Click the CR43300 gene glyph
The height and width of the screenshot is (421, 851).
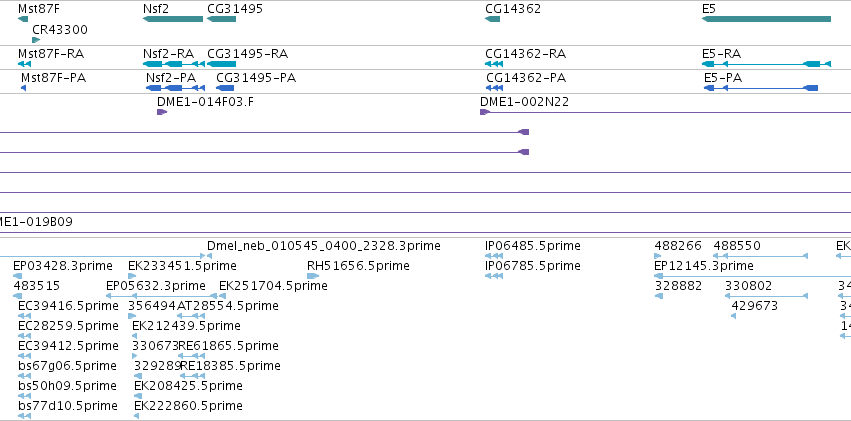(36, 40)
